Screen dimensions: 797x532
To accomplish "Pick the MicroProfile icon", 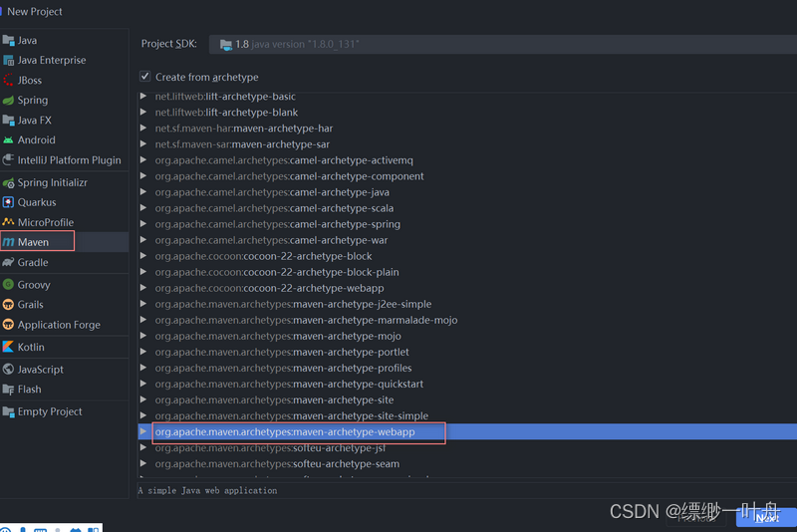I will (x=8, y=222).
